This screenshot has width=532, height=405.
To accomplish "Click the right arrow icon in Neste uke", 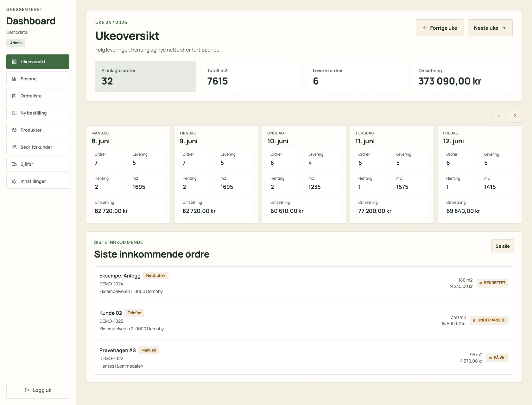I will pyautogui.click(x=504, y=28).
